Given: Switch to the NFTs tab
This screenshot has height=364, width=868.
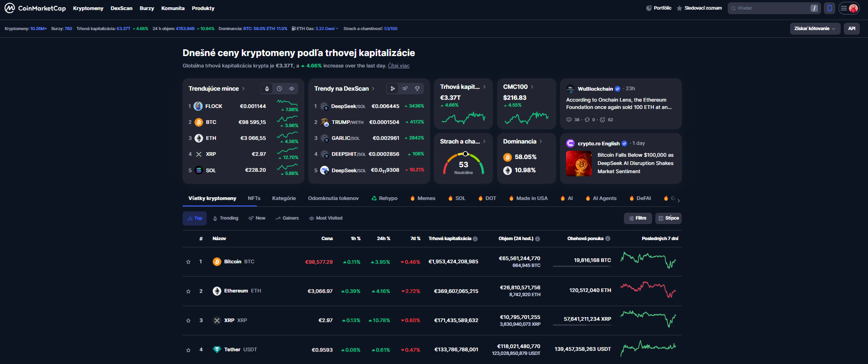Looking at the screenshot, I should coord(254,199).
